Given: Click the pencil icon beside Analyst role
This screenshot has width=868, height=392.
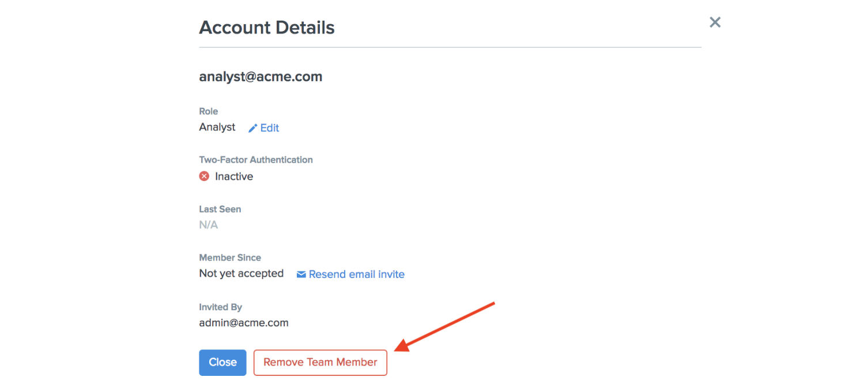Looking at the screenshot, I should click(252, 128).
